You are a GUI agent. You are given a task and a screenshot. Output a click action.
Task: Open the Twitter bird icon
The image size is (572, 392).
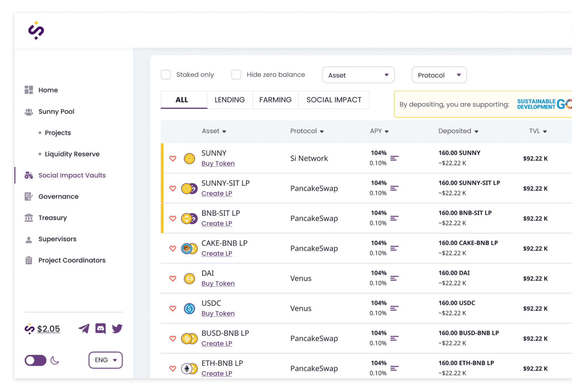pyautogui.click(x=117, y=329)
